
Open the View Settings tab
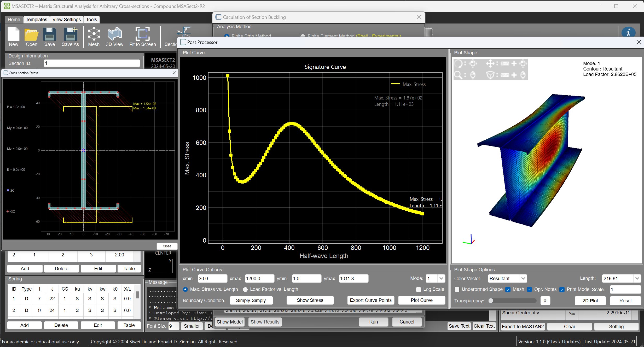(66, 19)
